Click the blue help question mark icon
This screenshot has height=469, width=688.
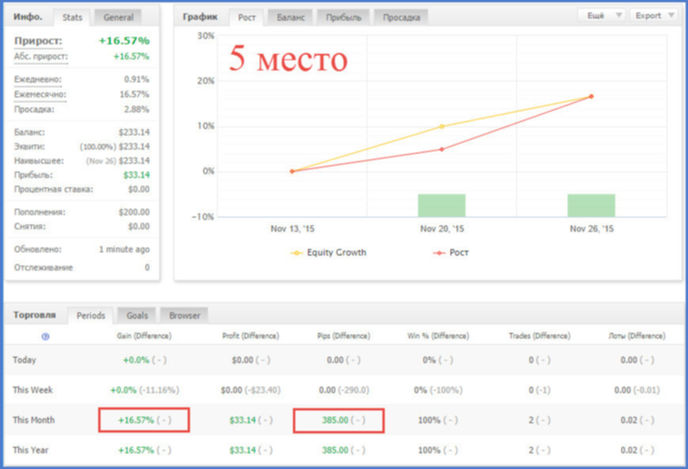coord(45,337)
